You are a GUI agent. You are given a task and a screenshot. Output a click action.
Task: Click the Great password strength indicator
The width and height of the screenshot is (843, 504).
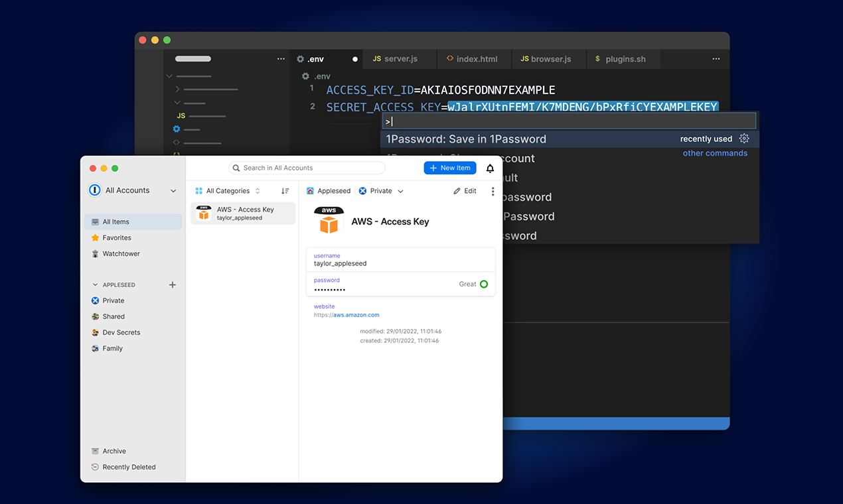pyautogui.click(x=473, y=284)
